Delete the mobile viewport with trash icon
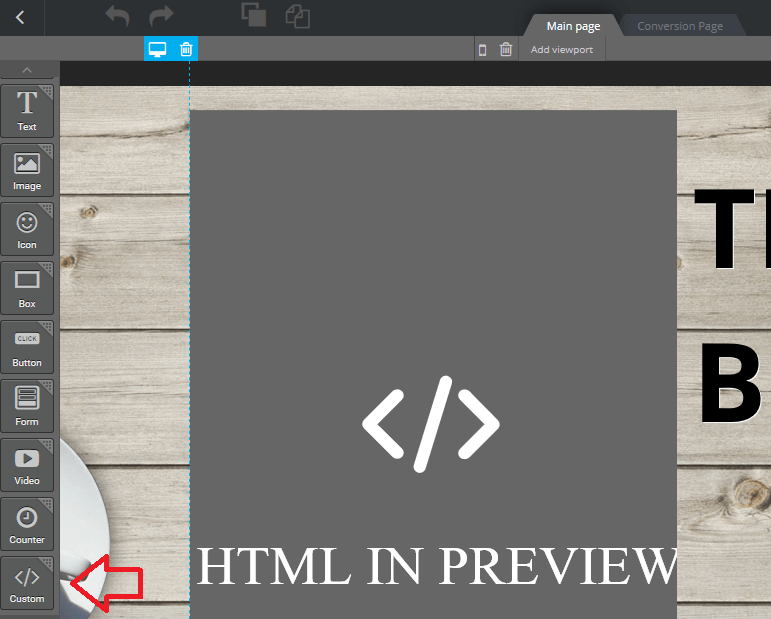771x619 pixels. pos(506,49)
